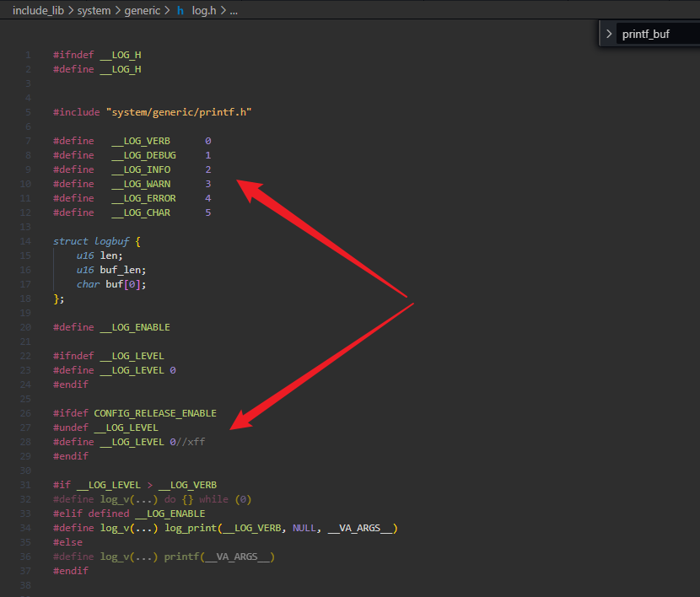Click line number 26 in the gutter

[25, 413]
